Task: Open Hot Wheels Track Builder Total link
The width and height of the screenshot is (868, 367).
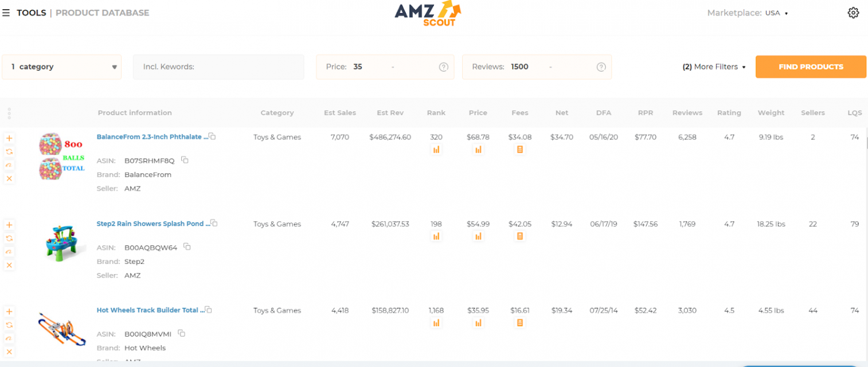Action: click(x=149, y=310)
